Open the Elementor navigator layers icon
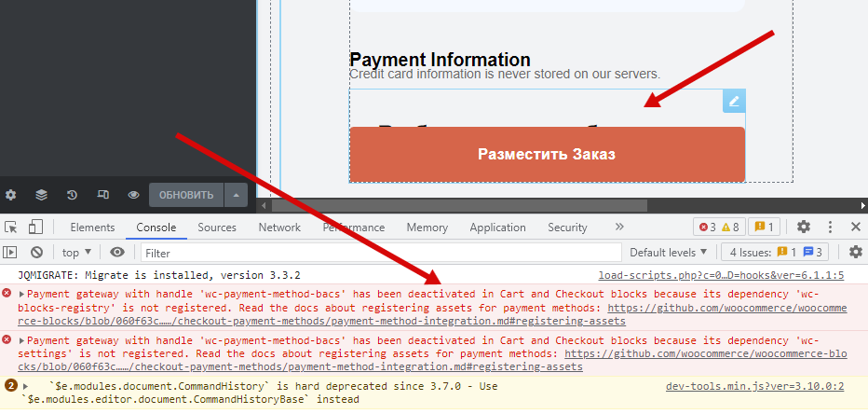Image resolution: width=868 pixels, height=414 pixels. coord(42,195)
